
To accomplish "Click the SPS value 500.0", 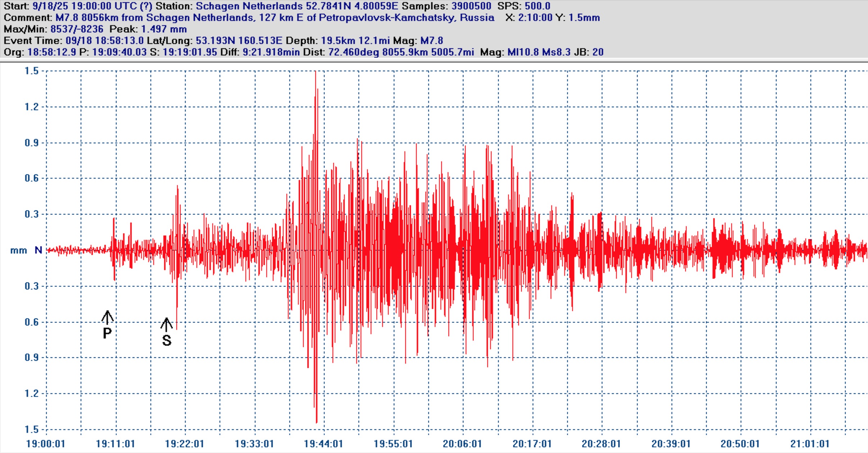I will pos(537,6).
